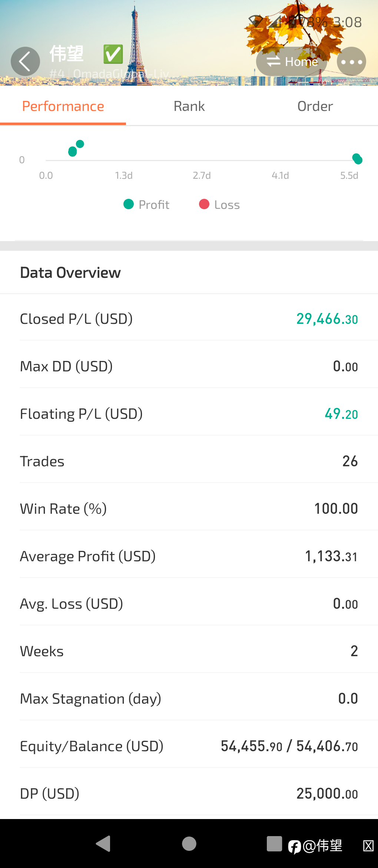The width and height of the screenshot is (378, 868).
Task: Tap the Android home circle button
Action: point(189,844)
